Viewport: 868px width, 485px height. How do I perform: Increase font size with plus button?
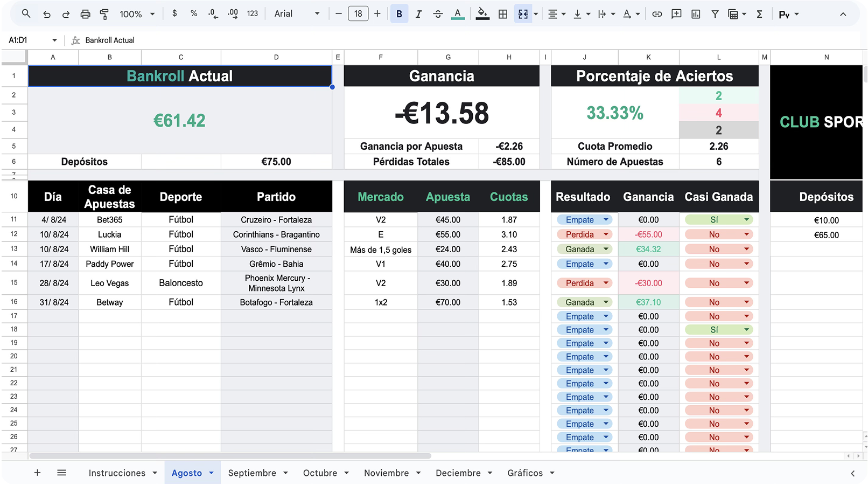point(377,14)
